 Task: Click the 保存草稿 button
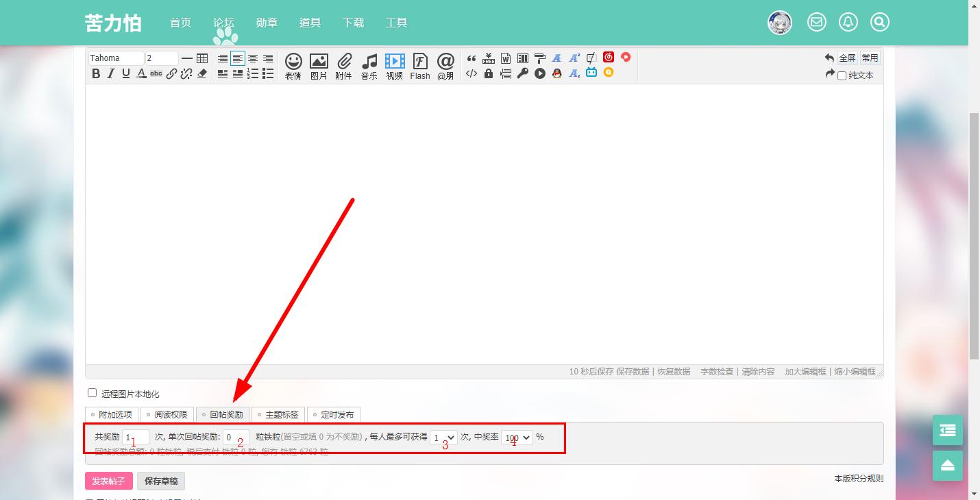pyautogui.click(x=161, y=481)
